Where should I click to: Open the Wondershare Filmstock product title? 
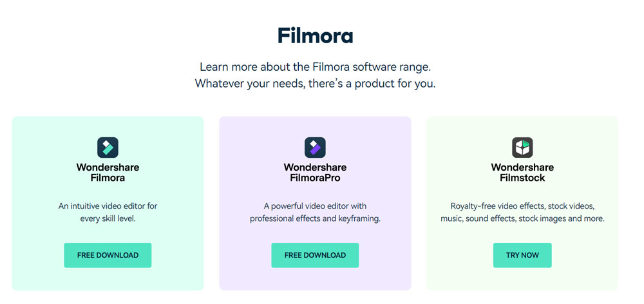(522, 173)
